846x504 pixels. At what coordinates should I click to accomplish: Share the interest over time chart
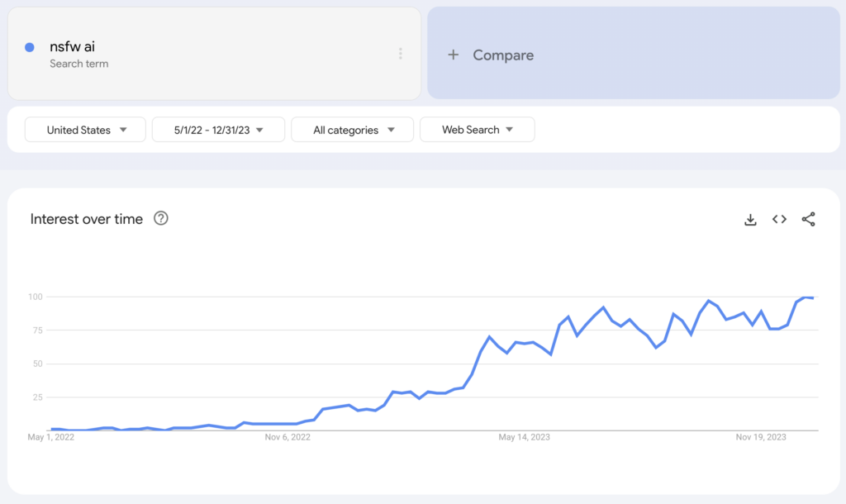click(808, 219)
